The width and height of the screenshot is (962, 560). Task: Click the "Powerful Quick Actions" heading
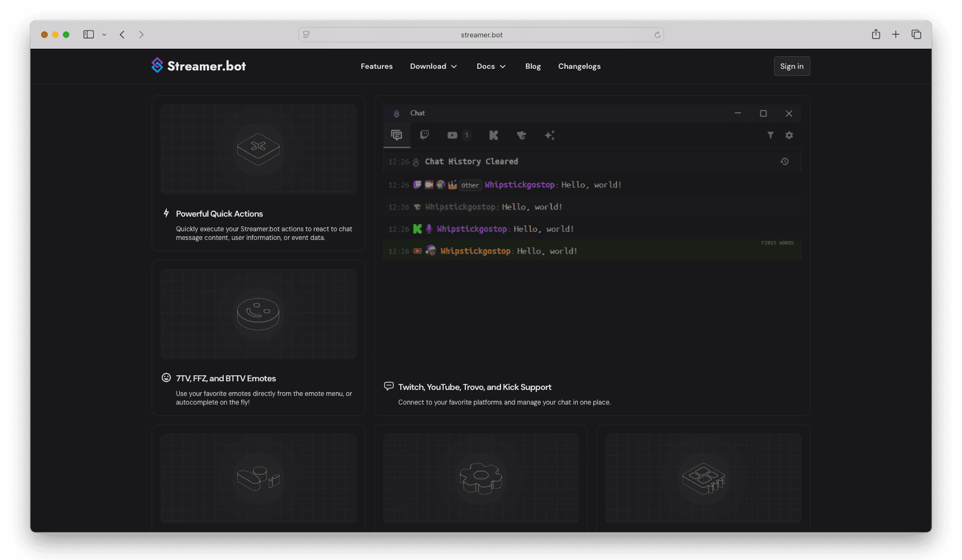[219, 214]
